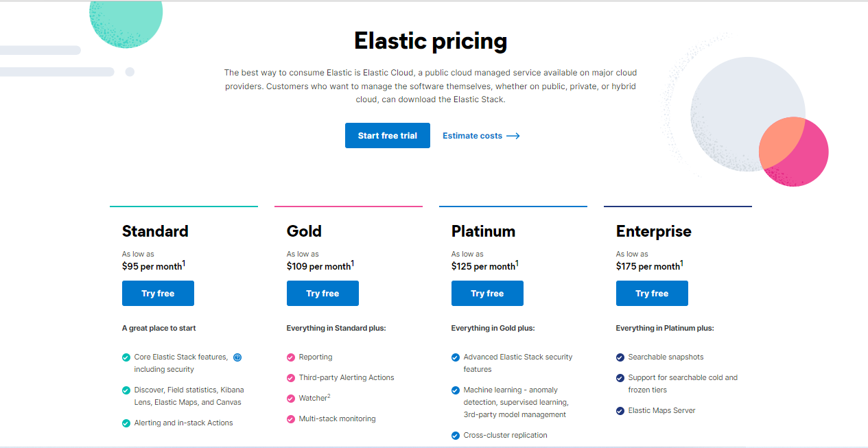Click the arrow icon after Estimate costs
The height and width of the screenshot is (448, 868).
point(513,136)
